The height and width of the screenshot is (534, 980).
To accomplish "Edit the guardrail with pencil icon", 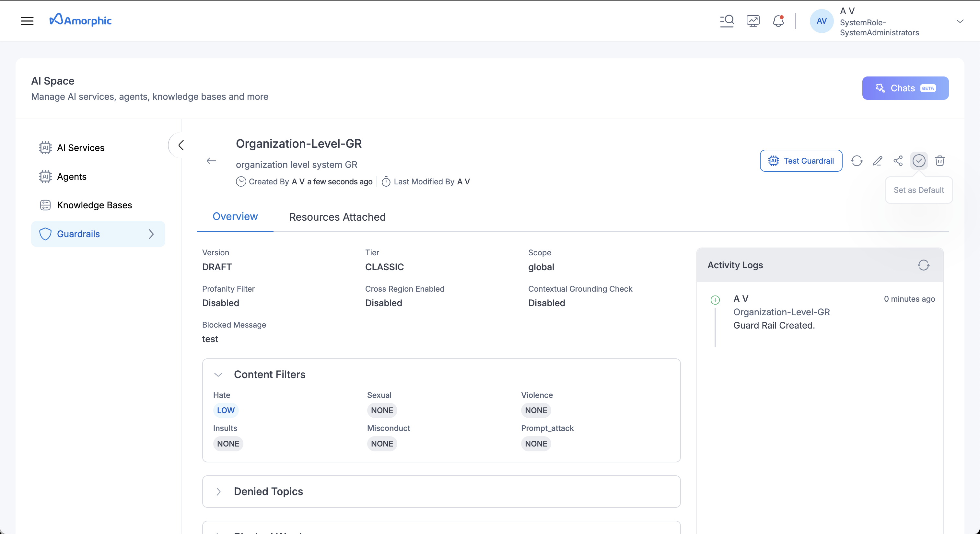I will click(x=878, y=161).
